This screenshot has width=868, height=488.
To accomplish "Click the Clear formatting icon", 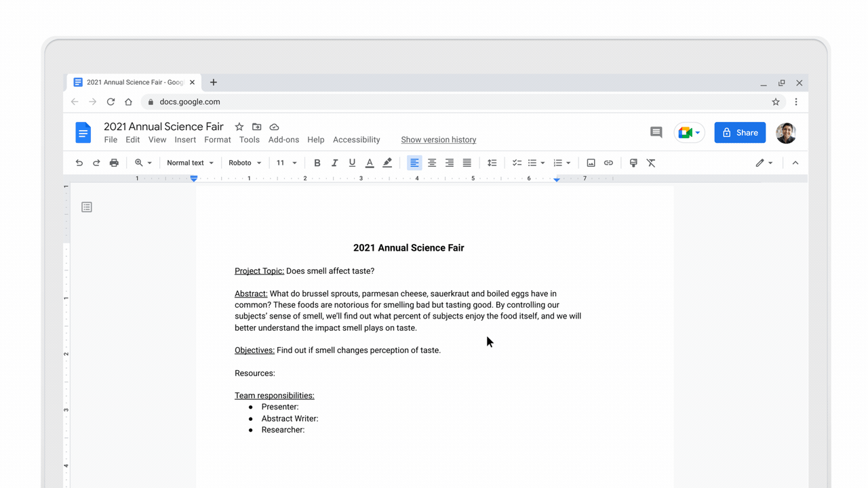I will click(651, 163).
